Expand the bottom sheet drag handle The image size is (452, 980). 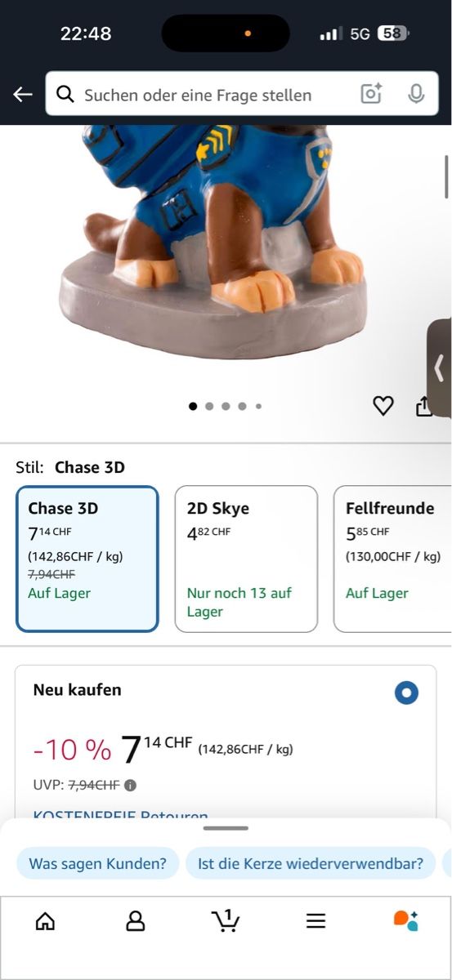click(226, 828)
